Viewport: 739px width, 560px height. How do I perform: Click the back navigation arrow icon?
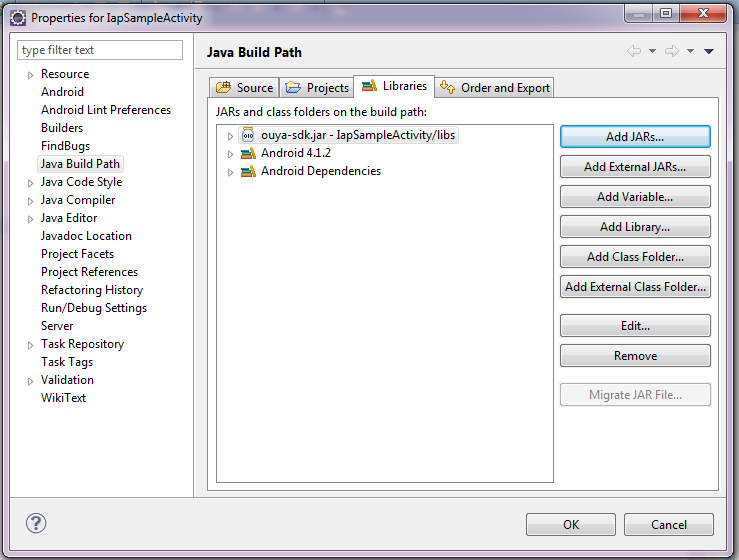(634, 52)
